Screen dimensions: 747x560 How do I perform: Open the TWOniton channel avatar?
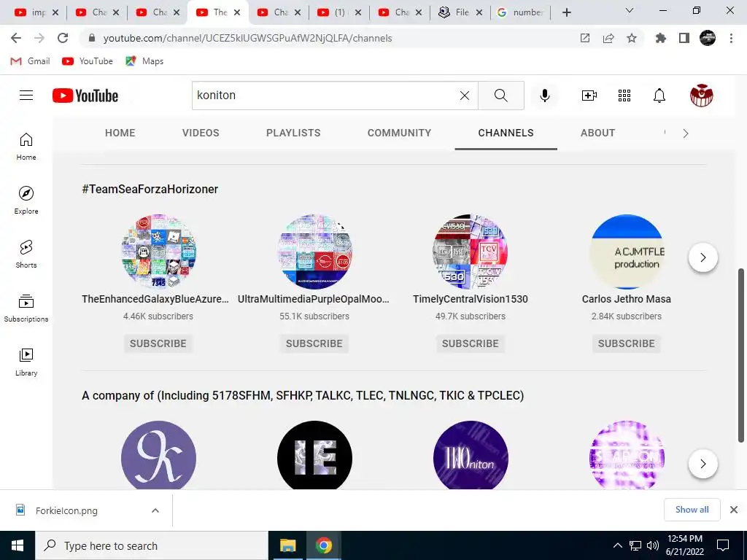(471, 455)
